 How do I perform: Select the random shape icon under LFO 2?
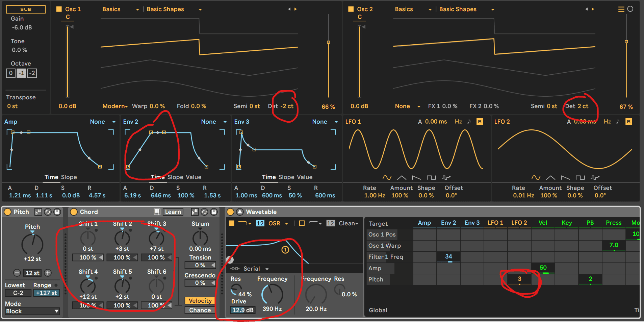click(595, 177)
